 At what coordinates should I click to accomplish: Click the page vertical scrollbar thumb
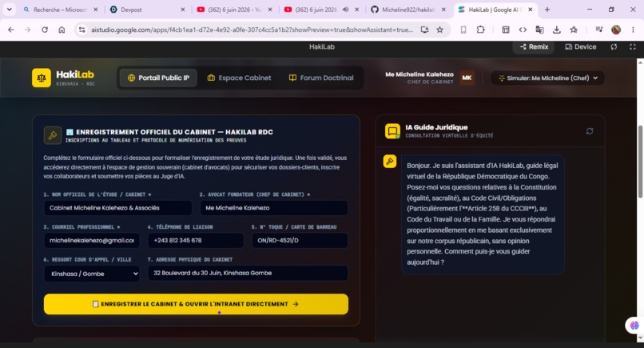click(640, 162)
